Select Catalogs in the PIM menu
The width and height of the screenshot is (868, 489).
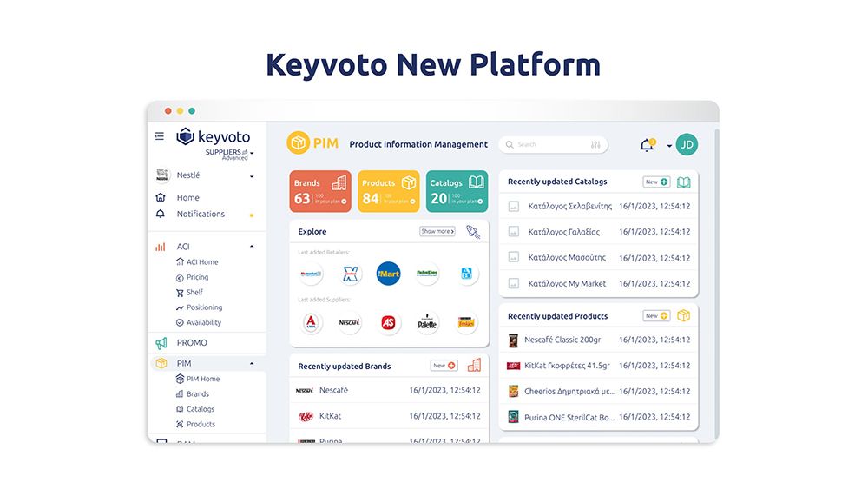(201, 409)
